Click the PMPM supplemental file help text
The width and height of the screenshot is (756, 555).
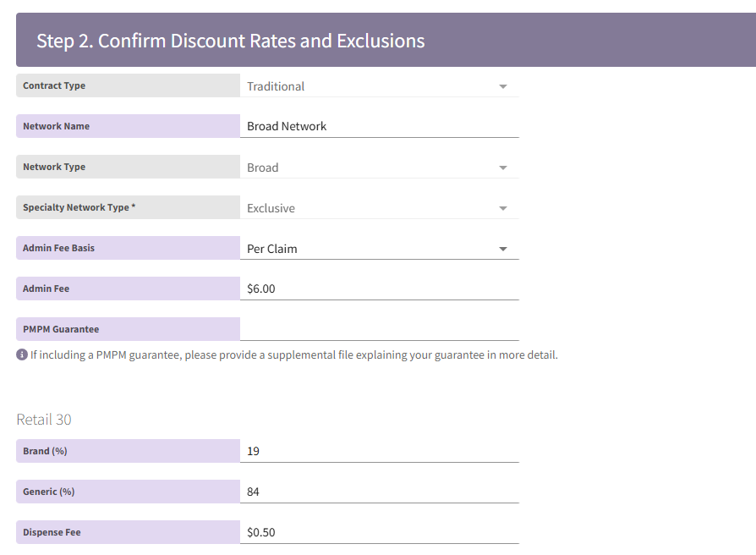click(293, 354)
